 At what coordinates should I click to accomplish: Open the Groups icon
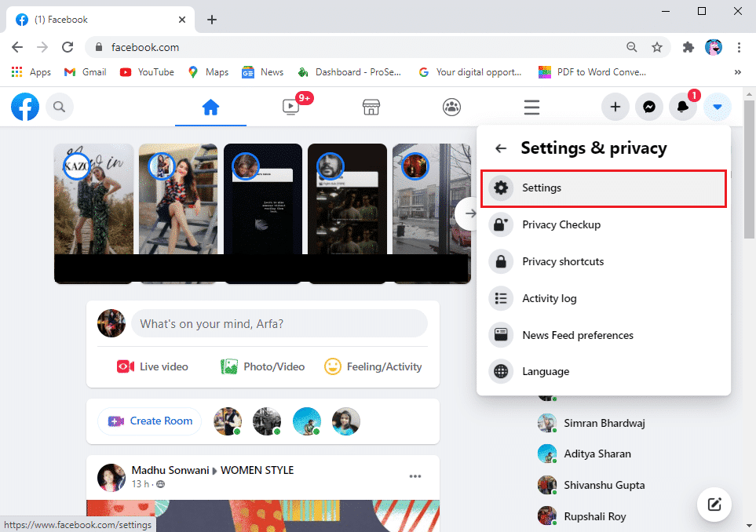pos(451,107)
